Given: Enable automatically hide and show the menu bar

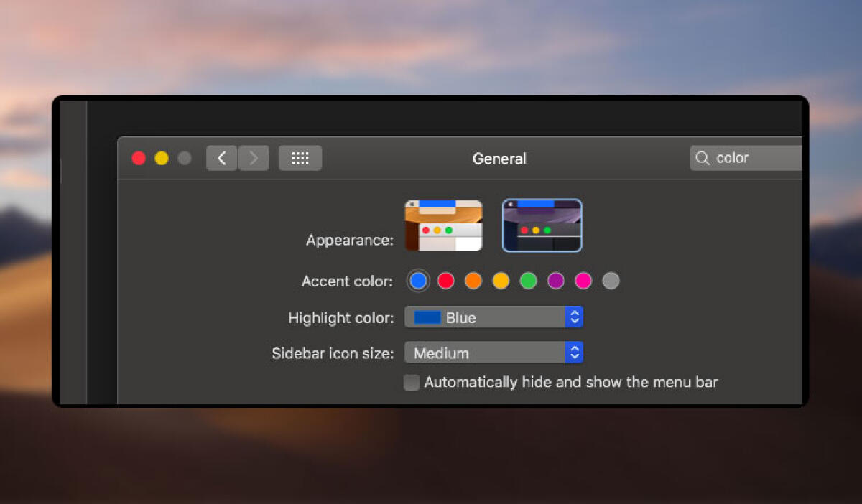Looking at the screenshot, I should pos(411,382).
